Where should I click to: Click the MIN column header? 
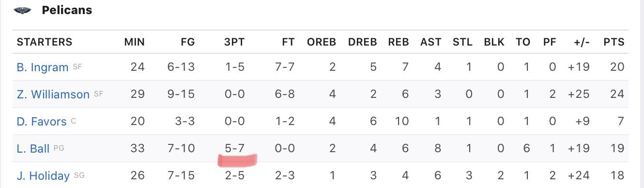coord(134,42)
